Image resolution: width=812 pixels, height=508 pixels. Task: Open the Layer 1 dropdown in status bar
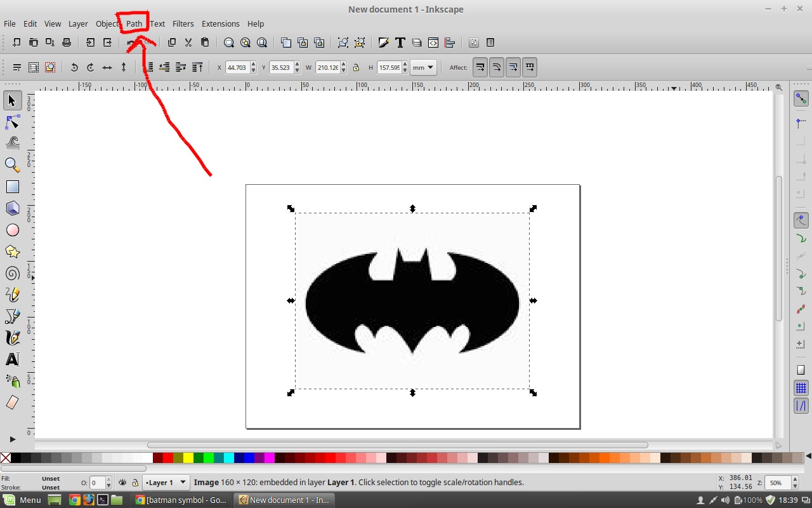click(x=166, y=483)
